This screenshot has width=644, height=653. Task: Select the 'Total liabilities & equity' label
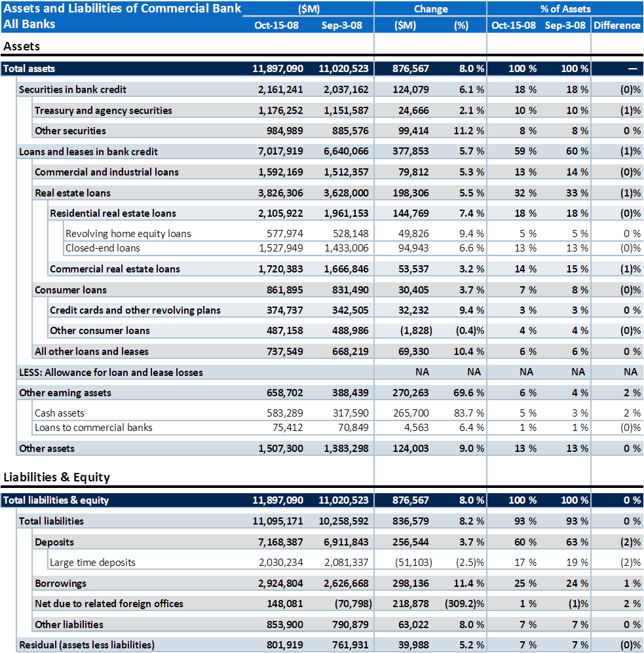pyautogui.click(x=56, y=500)
